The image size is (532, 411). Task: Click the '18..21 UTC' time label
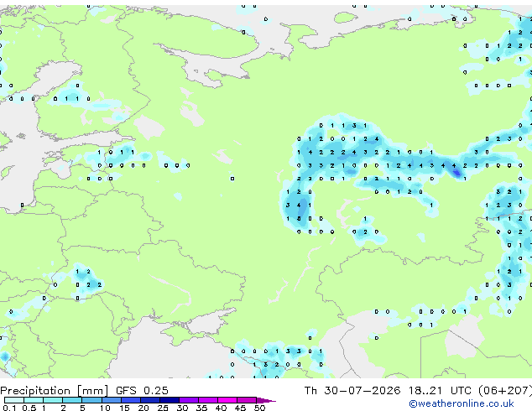point(440,391)
